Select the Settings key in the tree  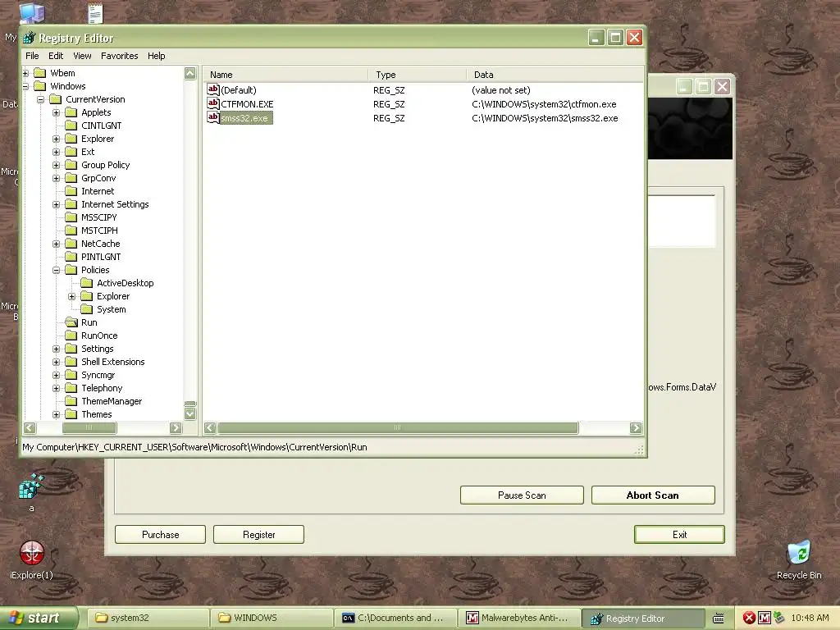pyautogui.click(x=97, y=348)
